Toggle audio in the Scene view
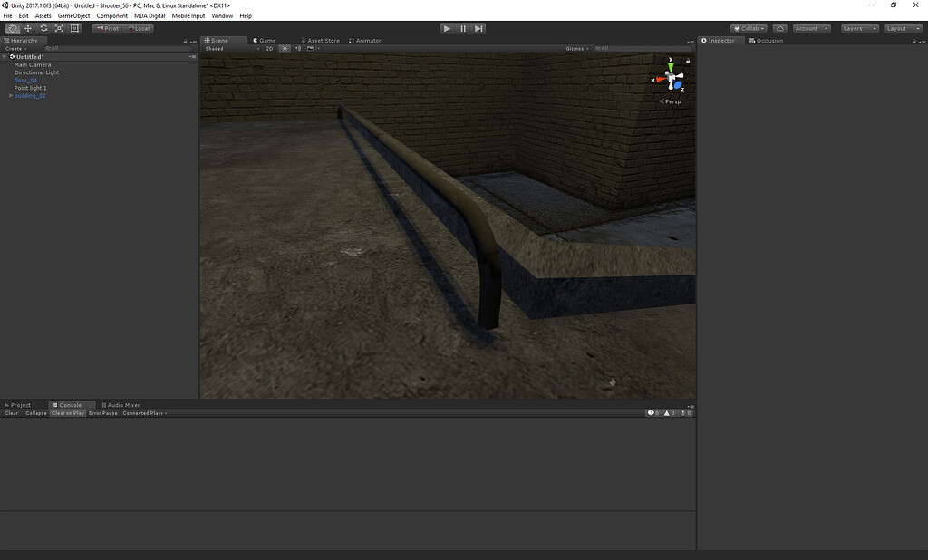 coord(297,48)
